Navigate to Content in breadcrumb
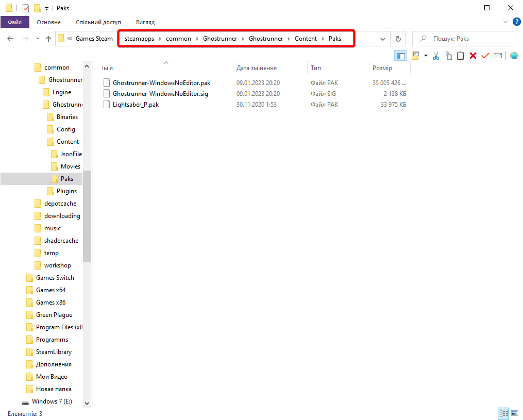The width and height of the screenshot is (523, 420). pos(306,39)
